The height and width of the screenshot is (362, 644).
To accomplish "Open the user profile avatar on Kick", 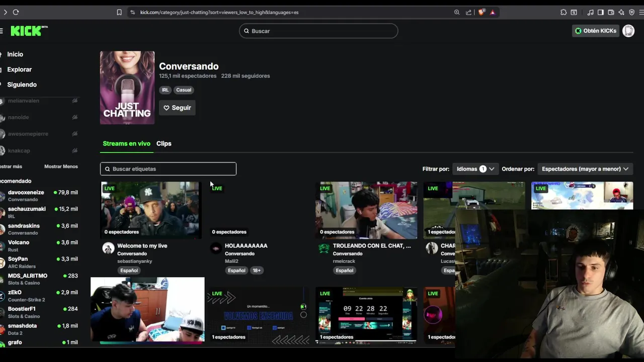I will [x=628, y=31].
